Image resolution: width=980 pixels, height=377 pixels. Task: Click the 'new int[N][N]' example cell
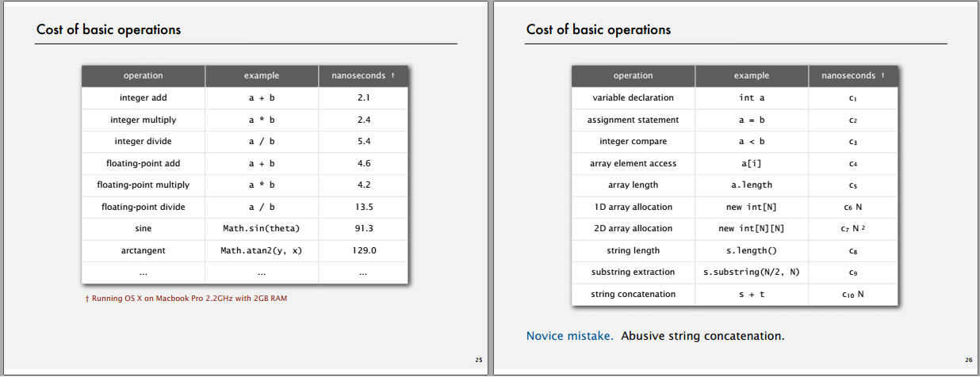coord(752,228)
